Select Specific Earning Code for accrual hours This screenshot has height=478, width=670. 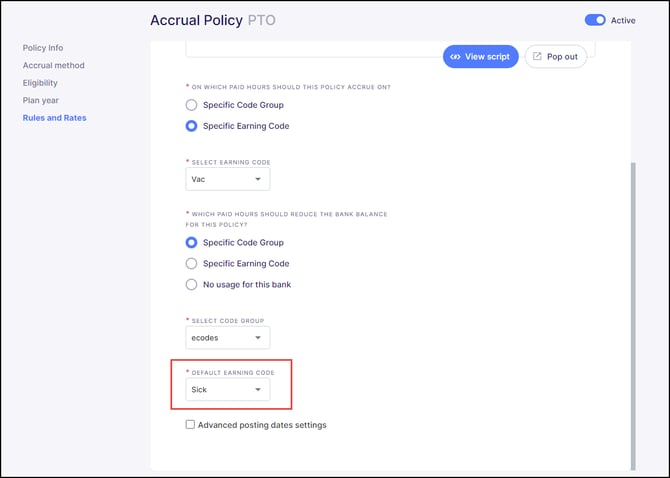tap(191, 126)
